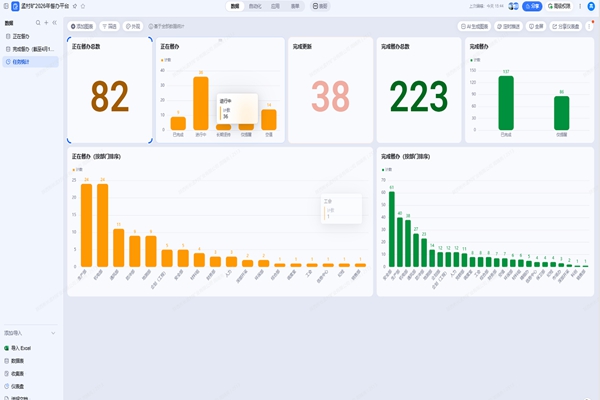Switch to the 数据 tab at top
This screenshot has width=600, height=400.
[234, 6]
